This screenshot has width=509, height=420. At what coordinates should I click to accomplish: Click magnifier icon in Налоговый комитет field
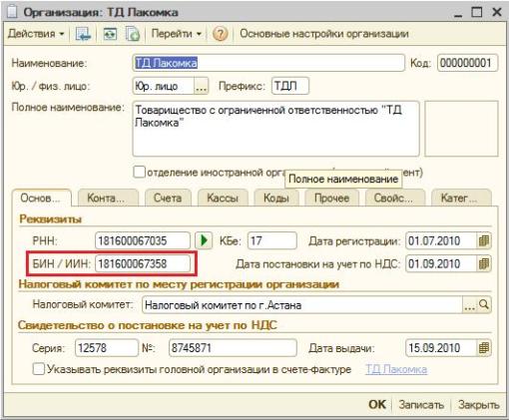tap(484, 304)
